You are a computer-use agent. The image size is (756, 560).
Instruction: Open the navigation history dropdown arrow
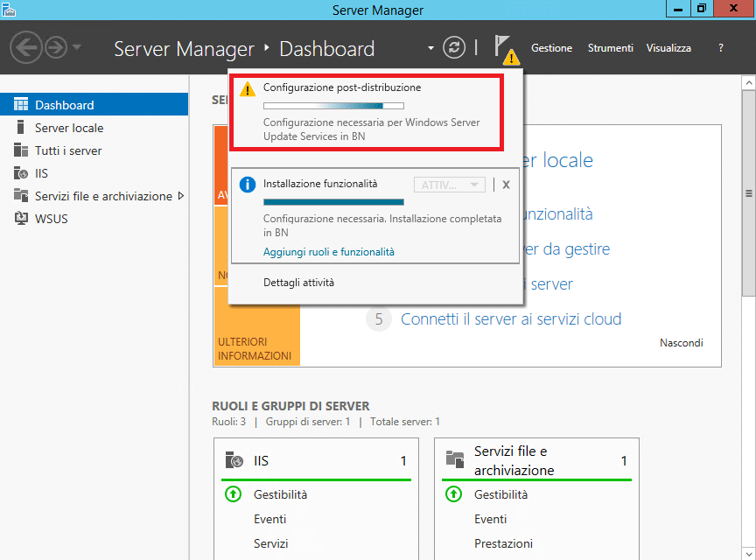pyautogui.click(x=77, y=47)
